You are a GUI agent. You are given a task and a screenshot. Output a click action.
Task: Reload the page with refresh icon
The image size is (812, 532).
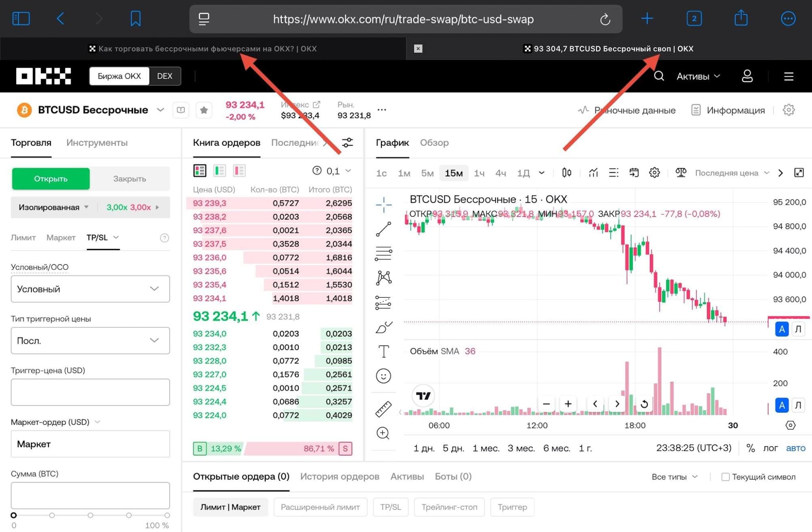[605, 19]
